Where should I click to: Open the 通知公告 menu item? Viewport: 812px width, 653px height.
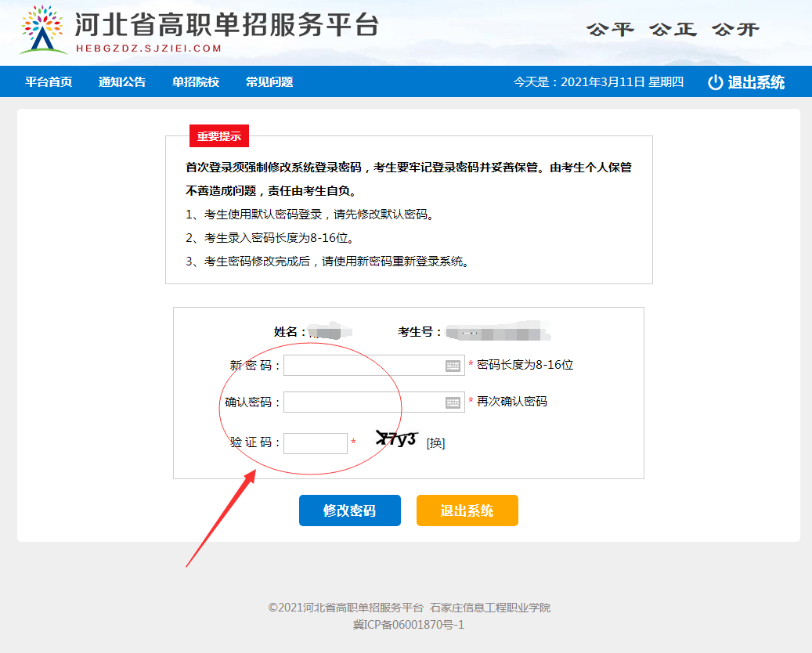tap(121, 81)
